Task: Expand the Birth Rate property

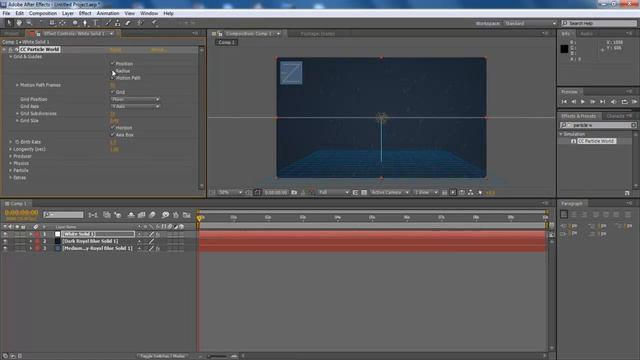Action: [11, 142]
